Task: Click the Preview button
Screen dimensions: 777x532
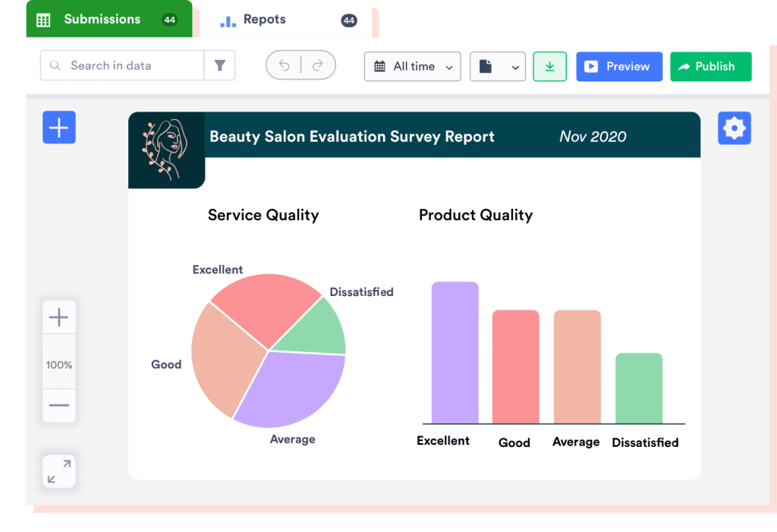Action: click(x=618, y=67)
